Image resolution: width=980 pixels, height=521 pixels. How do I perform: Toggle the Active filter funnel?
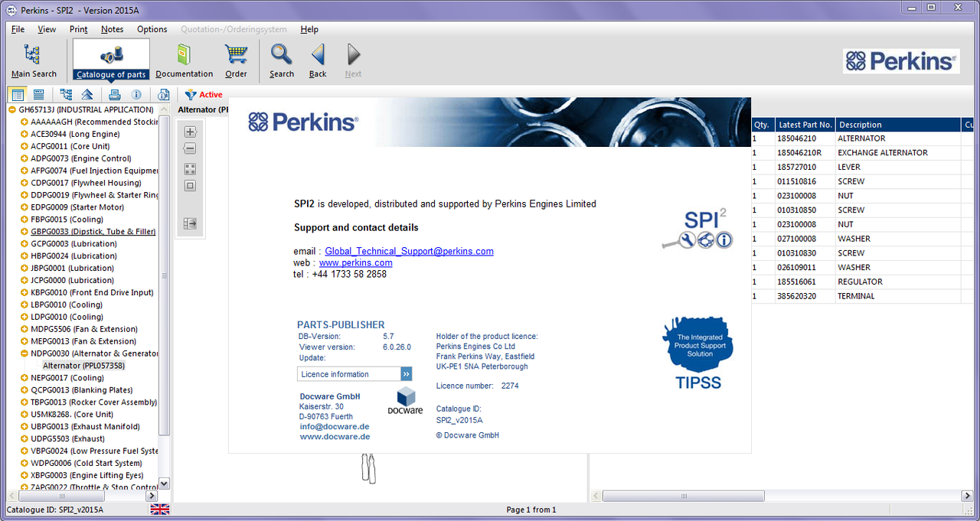click(x=191, y=95)
